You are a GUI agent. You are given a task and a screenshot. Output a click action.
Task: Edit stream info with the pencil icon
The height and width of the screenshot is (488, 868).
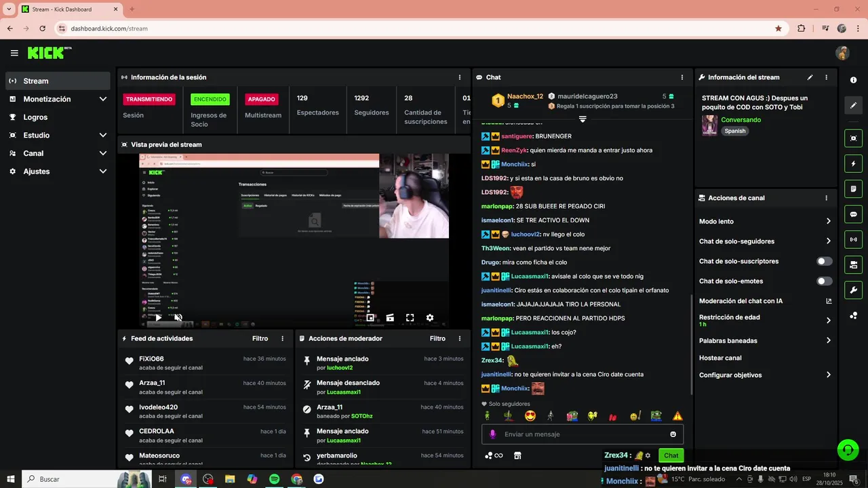tap(810, 77)
